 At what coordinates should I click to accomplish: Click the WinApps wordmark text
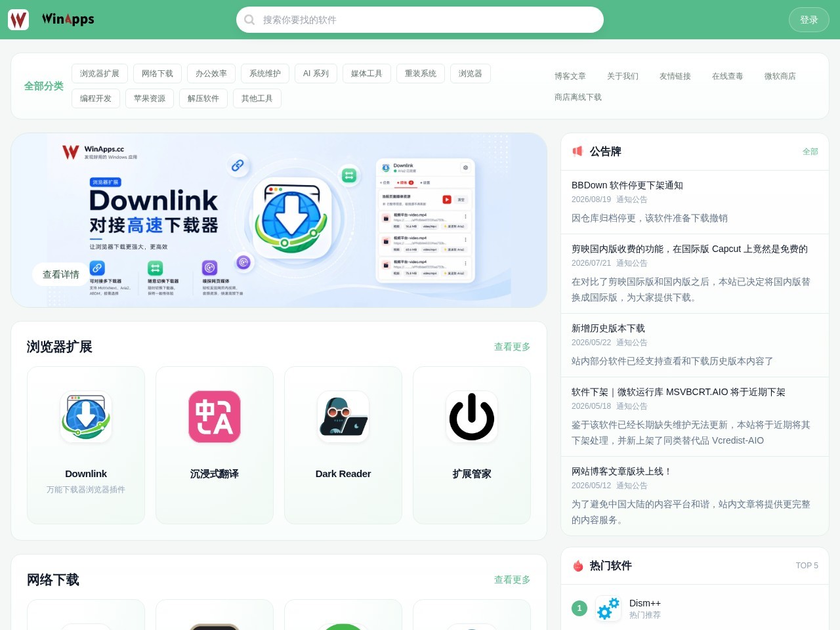[x=68, y=19]
